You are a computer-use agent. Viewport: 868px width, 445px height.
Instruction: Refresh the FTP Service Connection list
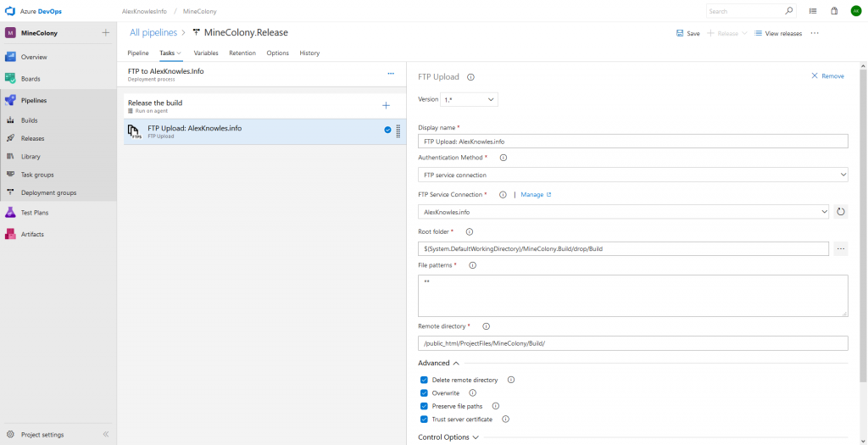pos(841,212)
